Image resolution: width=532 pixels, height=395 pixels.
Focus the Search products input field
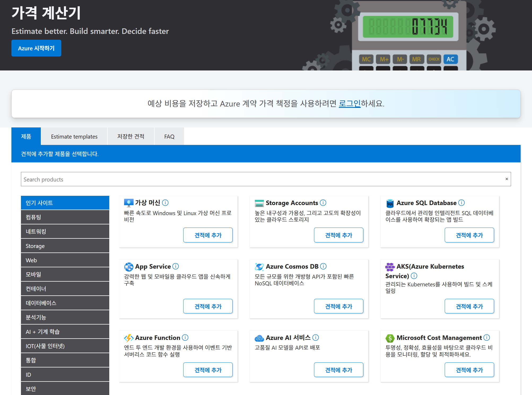tap(260, 179)
